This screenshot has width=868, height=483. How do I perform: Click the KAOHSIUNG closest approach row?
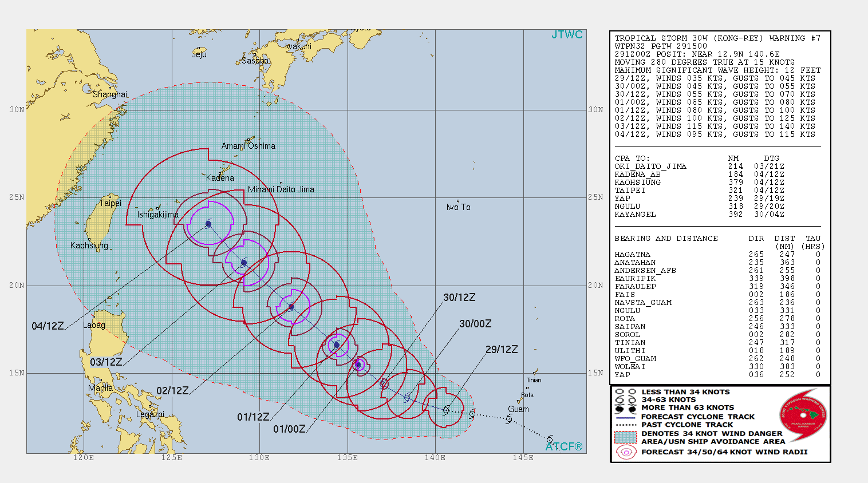[700, 183]
